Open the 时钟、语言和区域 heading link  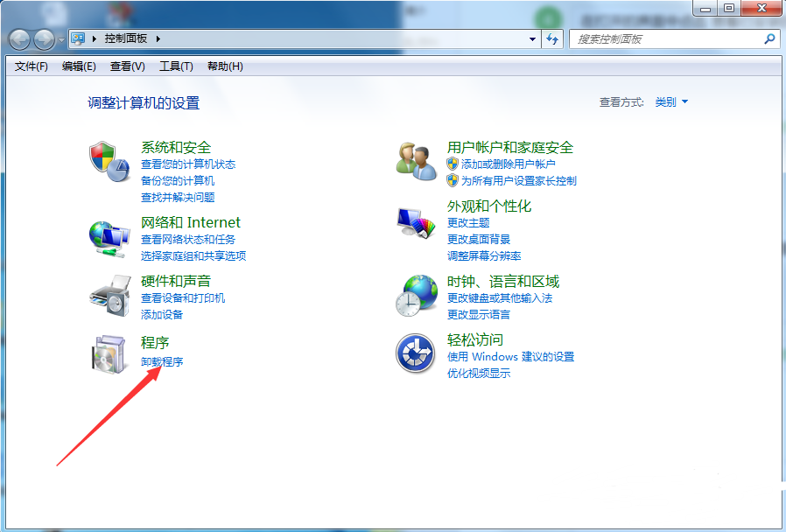(503, 281)
